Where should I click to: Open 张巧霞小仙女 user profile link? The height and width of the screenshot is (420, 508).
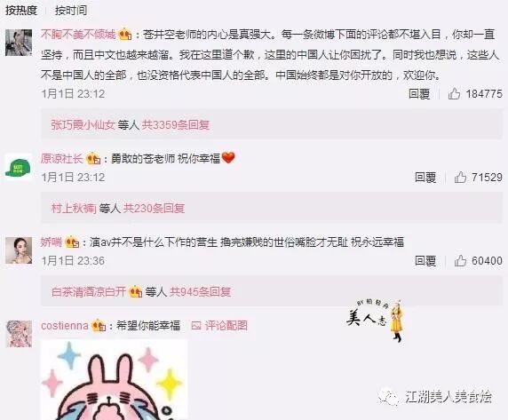pyautogui.click(x=83, y=124)
